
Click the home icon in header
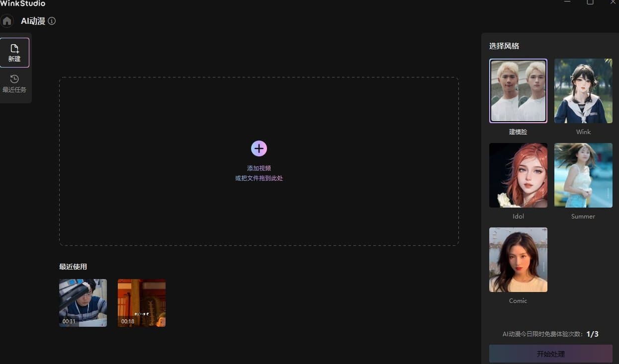tap(7, 21)
